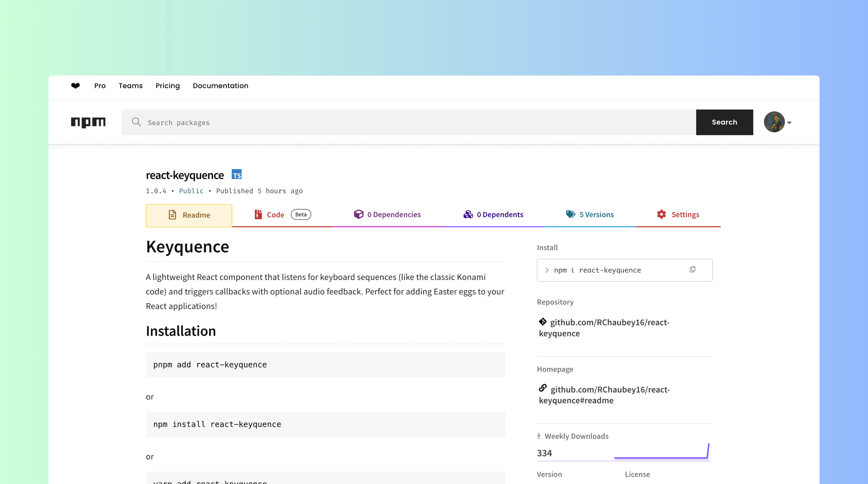Click the Dependencies box icon
The width and height of the screenshot is (868, 484).
358,214
